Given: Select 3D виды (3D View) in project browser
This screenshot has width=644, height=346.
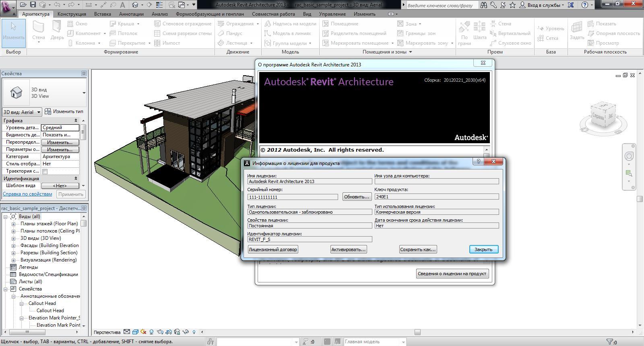Looking at the screenshot, I should pos(41,238).
